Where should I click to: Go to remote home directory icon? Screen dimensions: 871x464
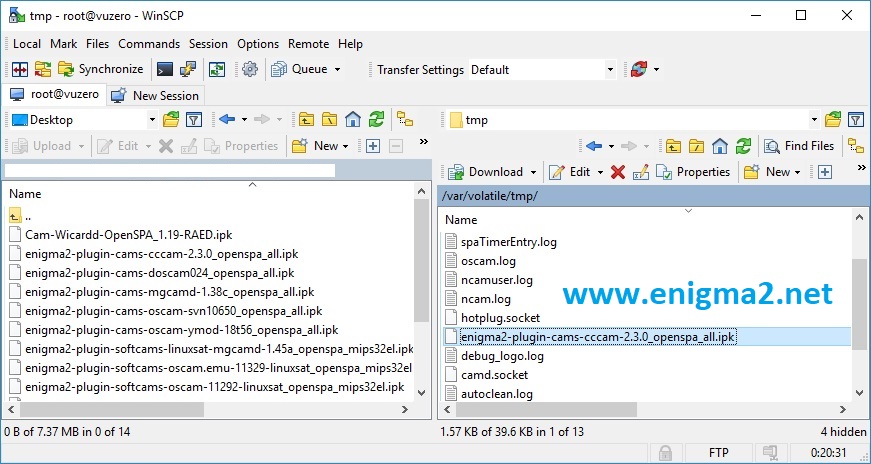point(720,146)
